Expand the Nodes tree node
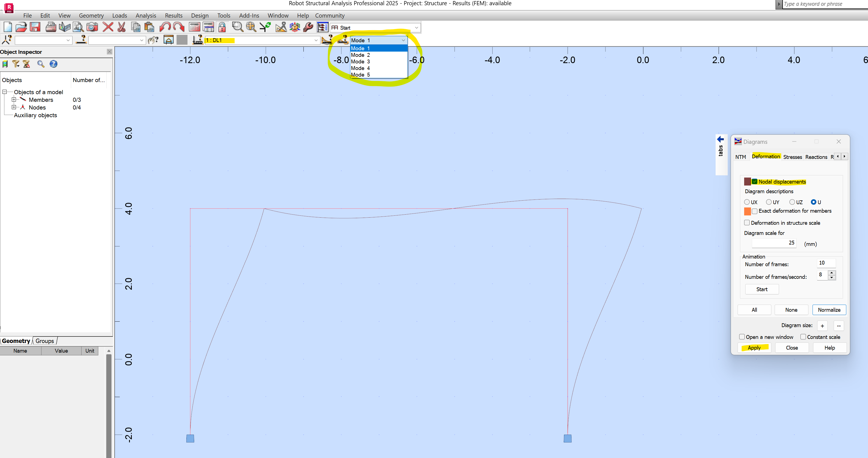 click(x=14, y=107)
